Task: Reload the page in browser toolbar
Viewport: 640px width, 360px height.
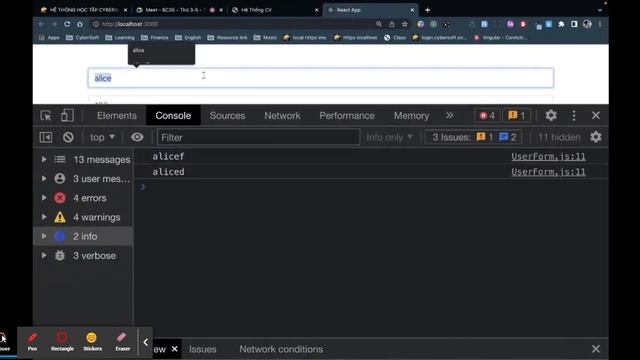Action: point(67,24)
